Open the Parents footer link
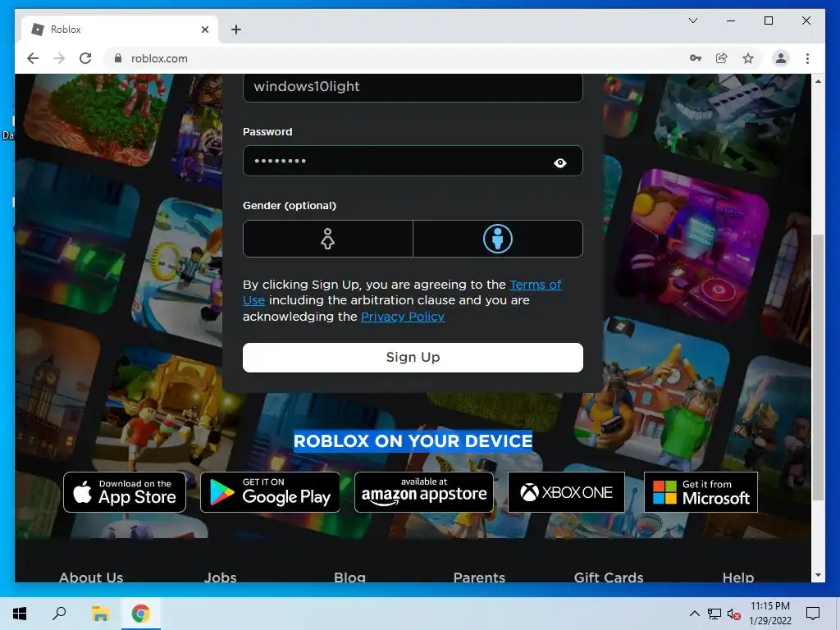 [479, 577]
